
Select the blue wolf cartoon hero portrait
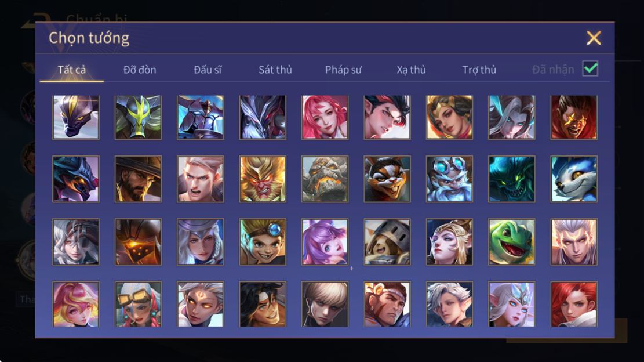click(574, 179)
